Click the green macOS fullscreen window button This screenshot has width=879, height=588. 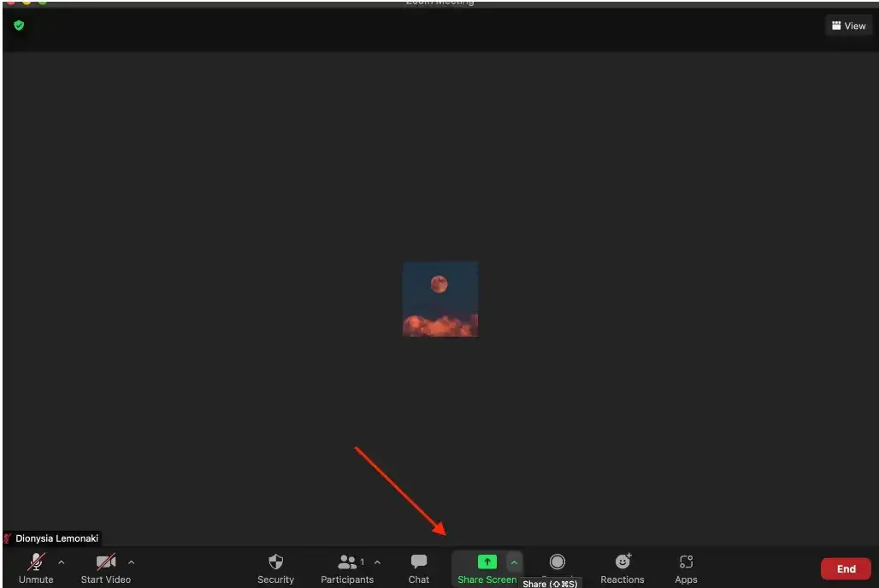43,3
